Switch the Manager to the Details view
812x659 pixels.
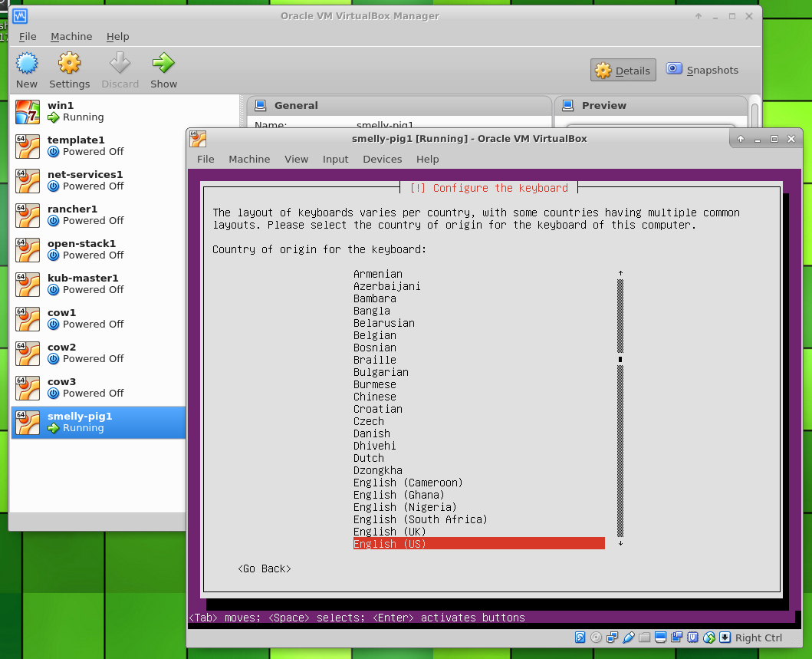623,70
